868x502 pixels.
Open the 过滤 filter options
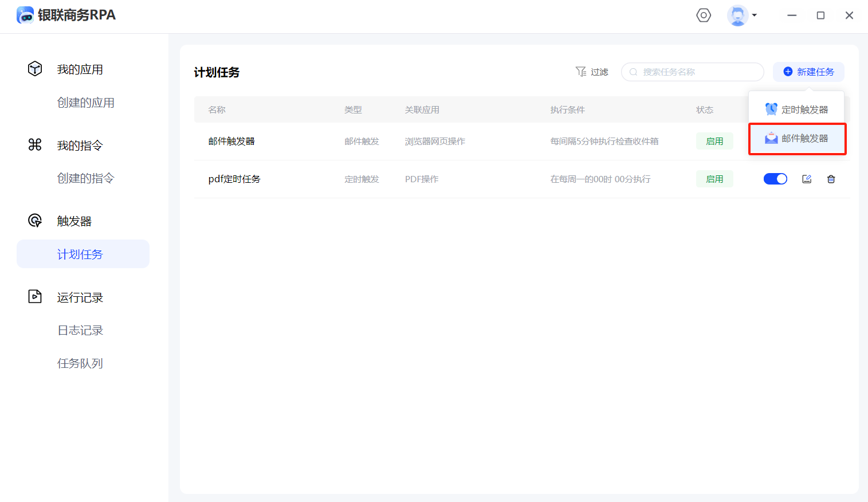pyautogui.click(x=592, y=72)
